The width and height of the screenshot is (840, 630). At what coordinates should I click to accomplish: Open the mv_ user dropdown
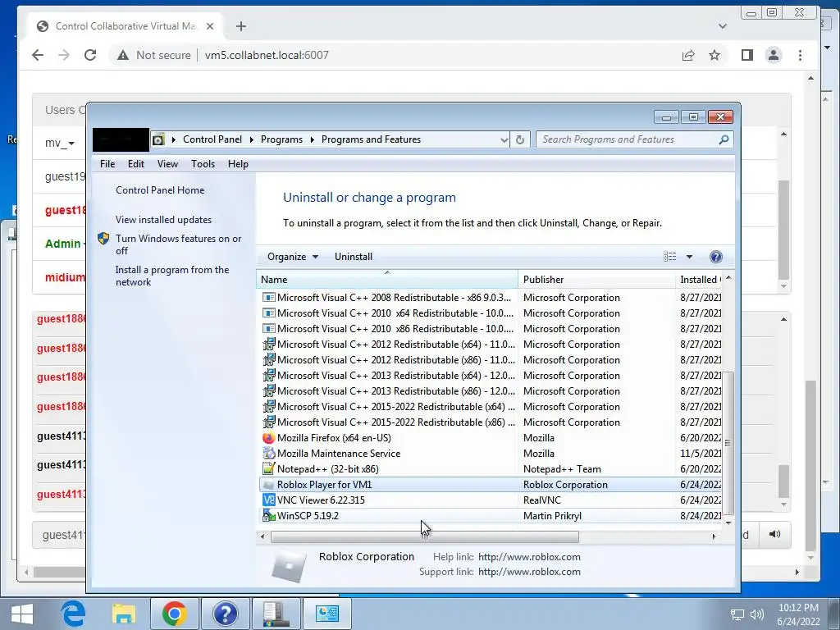coord(59,143)
